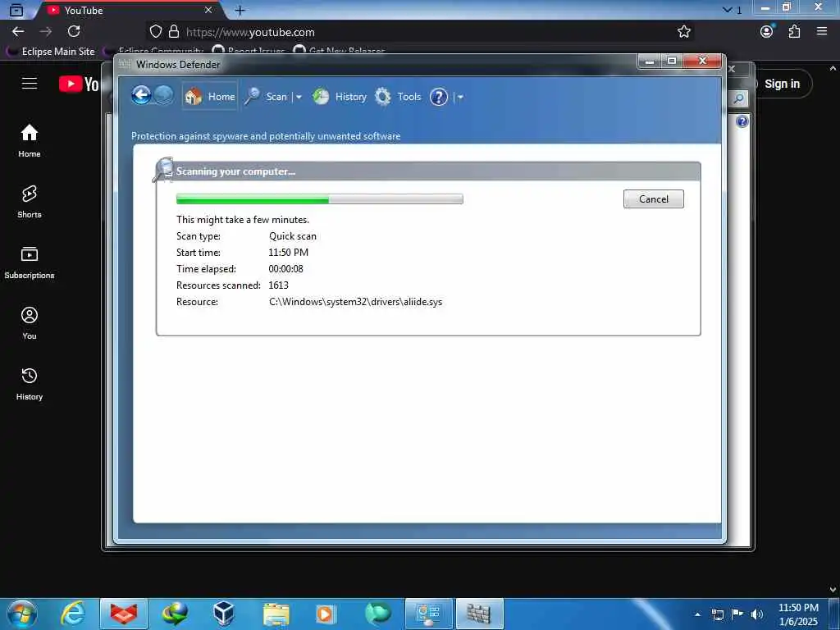
Task: Open the Home page in Windows Defender
Action: tap(210, 97)
